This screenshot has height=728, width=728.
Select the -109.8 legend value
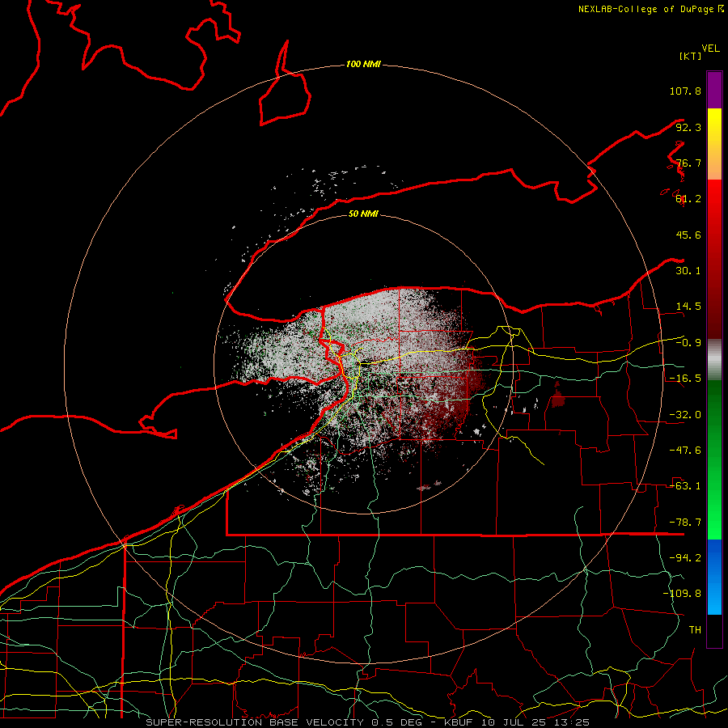point(682,594)
